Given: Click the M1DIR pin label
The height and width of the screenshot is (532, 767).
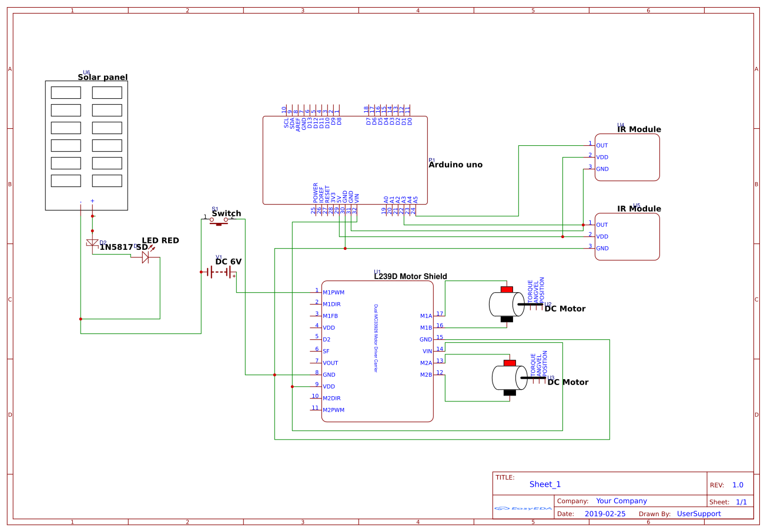Looking at the screenshot, I should (332, 304).
